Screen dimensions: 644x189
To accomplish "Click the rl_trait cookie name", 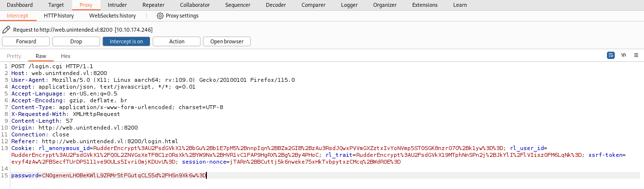I will pyautogui.click(x=340, y=155).
